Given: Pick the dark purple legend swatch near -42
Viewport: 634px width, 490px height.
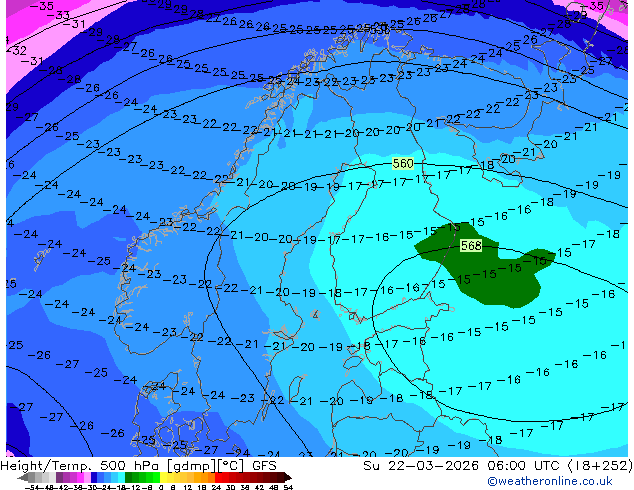Looking at the screenshot, I should click(59, 477).
